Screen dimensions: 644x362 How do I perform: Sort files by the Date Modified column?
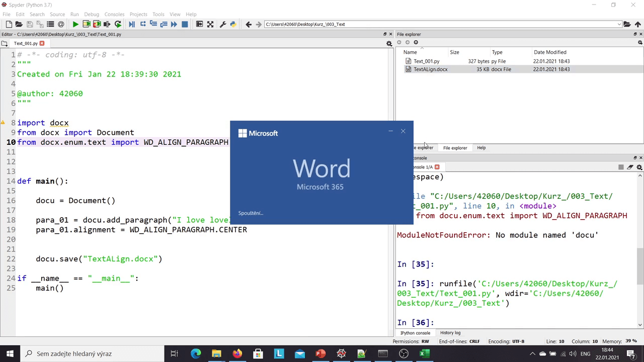550,52
